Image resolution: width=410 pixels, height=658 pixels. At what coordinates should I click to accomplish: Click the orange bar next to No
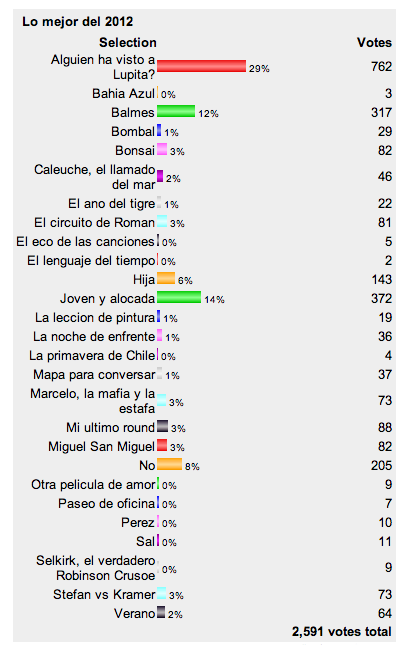tap(170, 464)
